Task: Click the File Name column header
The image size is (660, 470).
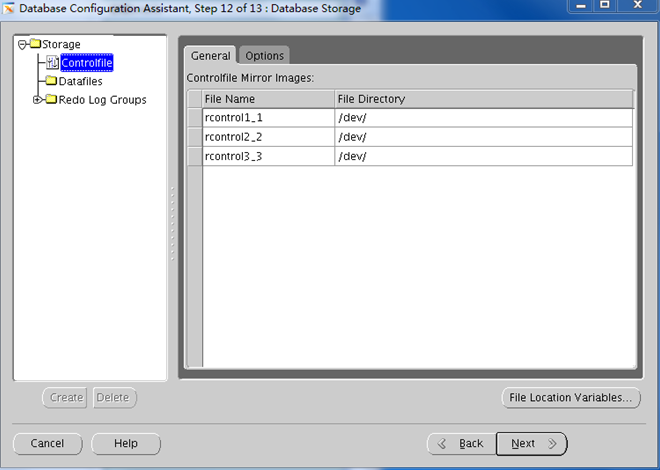Action: (x=269, y=99)
